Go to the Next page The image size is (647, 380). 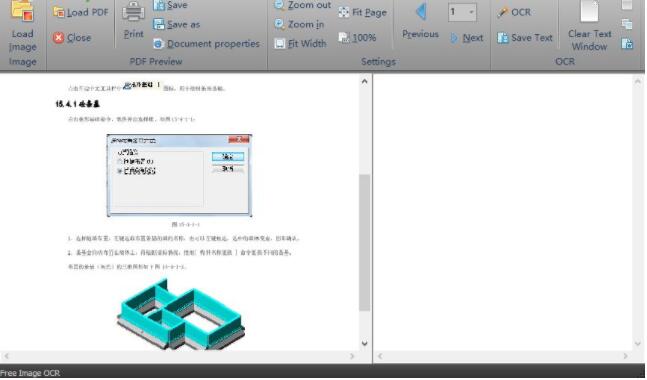467,38
